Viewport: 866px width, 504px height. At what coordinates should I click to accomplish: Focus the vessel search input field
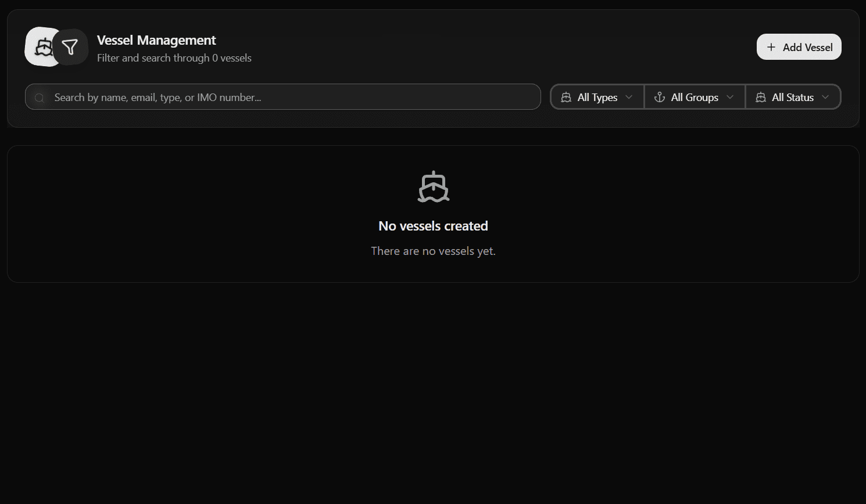point(291,98)
